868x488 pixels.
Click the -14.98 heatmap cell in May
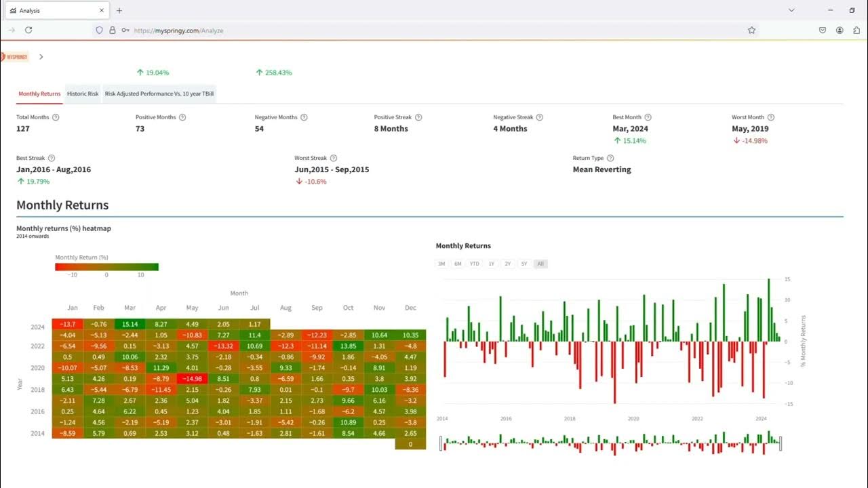193,378
